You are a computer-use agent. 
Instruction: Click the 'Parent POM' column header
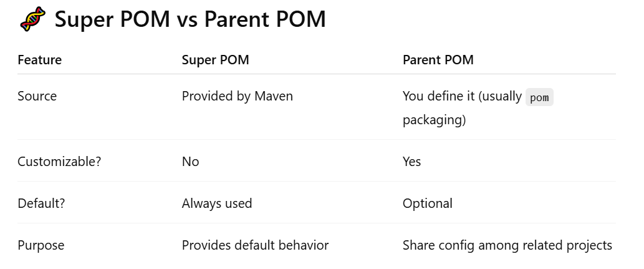coord(438,60)
